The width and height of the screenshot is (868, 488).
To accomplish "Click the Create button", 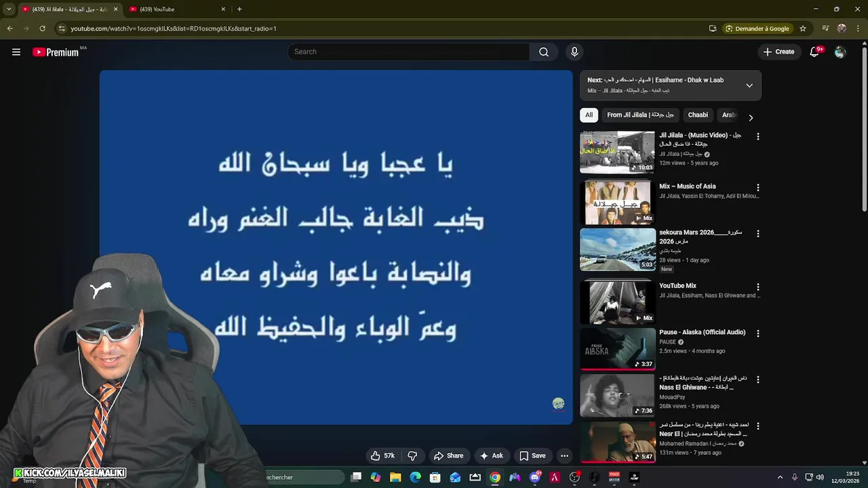I will click(x=778, y=52).
